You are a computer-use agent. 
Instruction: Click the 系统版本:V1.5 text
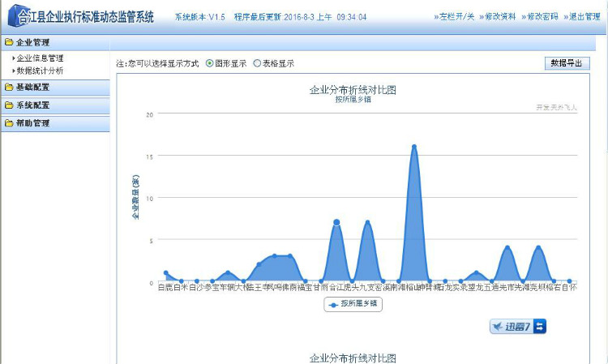(x=199, y=17)
